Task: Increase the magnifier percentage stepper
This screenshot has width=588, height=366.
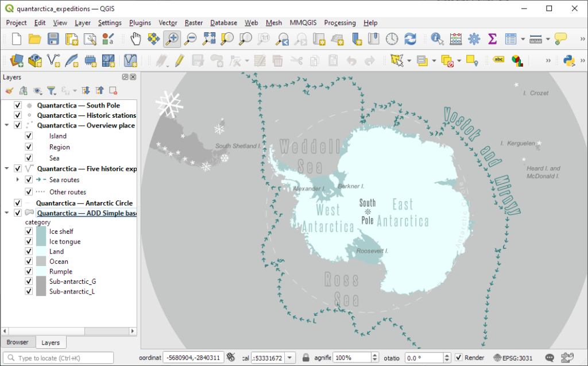Action: point(374,355)
